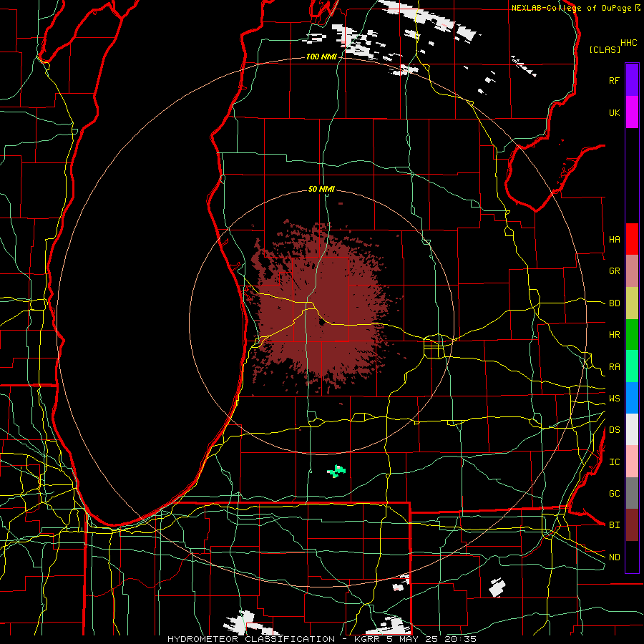
Task: Select the light pink IC legend swatch
Action: 632,462
